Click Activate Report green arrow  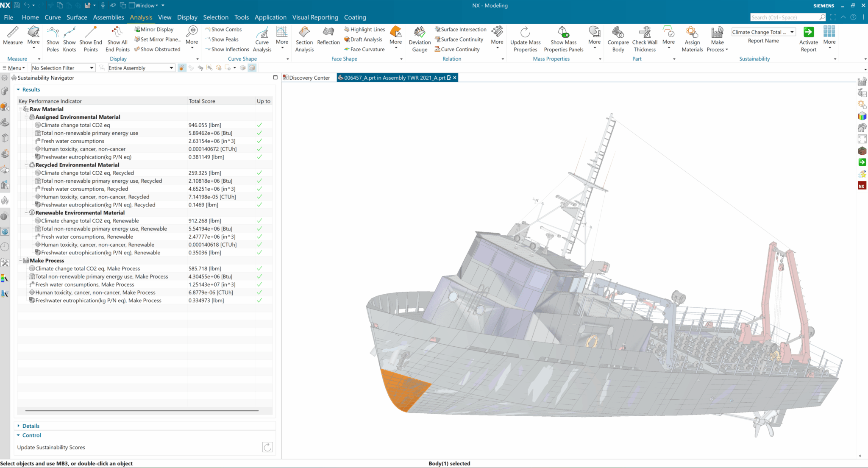click(x=808, y=32)
